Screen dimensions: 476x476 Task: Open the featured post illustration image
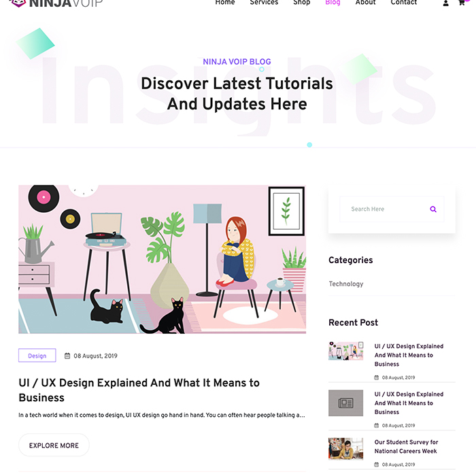162,259
